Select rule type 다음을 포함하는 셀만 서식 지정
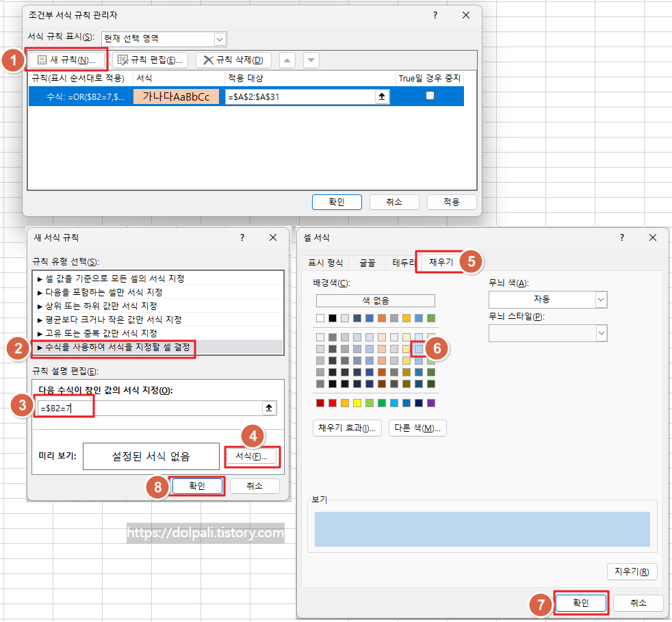Image resolution: width=672 pixels, height=622 pixels. click(x=157, y=292)
